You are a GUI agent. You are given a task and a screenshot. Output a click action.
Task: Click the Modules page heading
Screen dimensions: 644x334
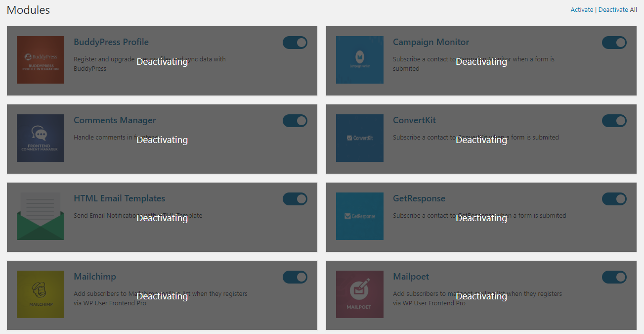28,10
